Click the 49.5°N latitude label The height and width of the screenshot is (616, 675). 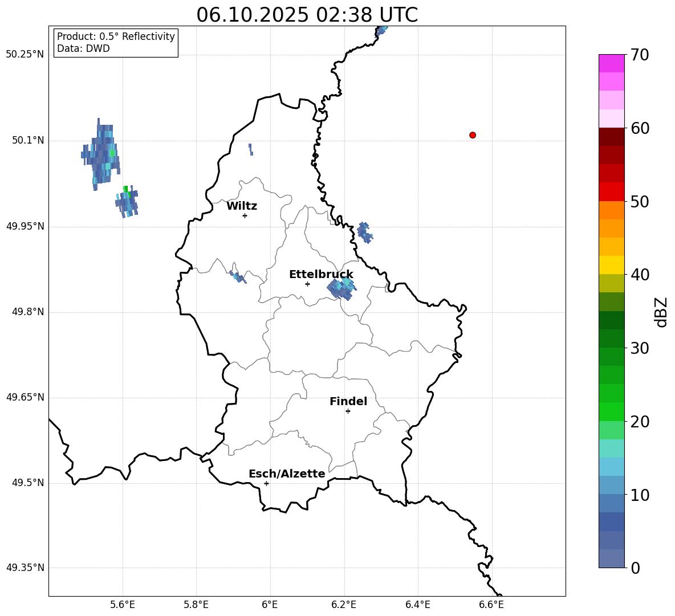(x=28, y=483)
